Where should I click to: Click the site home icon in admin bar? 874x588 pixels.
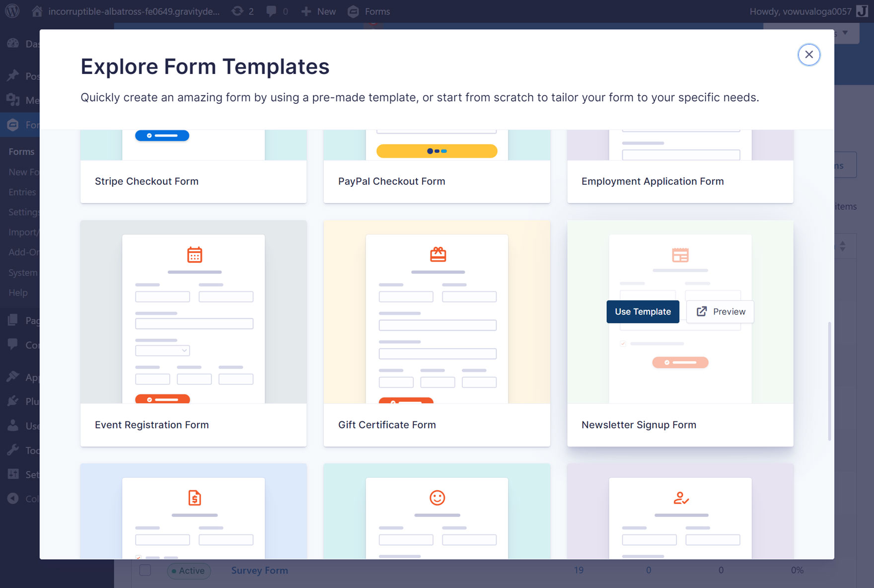click(37, 11)
